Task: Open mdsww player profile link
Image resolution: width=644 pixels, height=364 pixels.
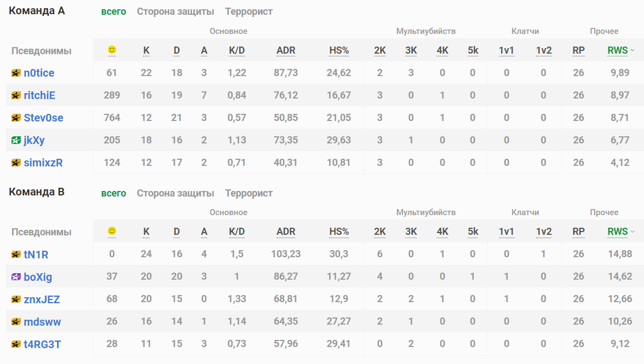Action: (42, 322)
